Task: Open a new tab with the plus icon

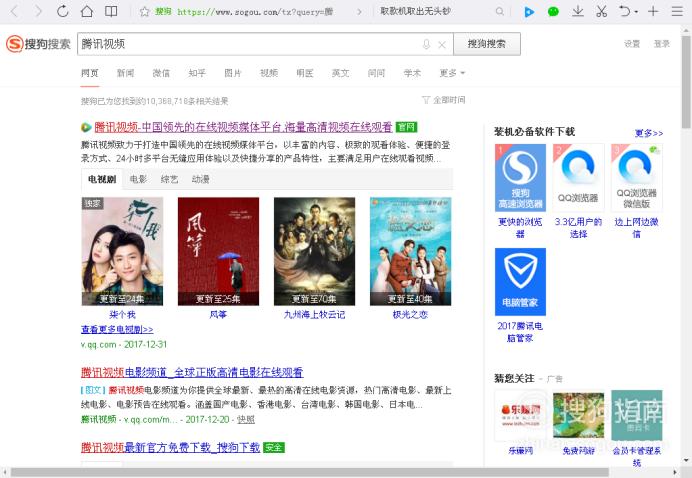Action: tap(653, 11)
